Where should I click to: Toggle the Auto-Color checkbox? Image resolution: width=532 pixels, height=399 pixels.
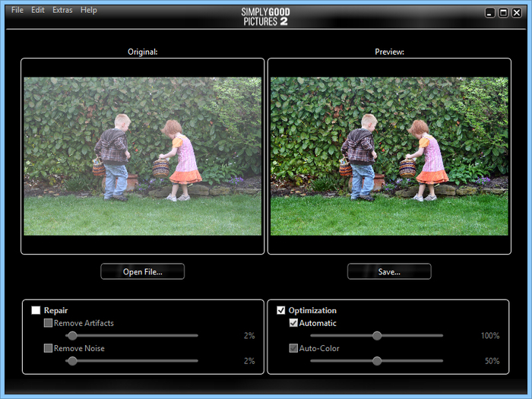293,348
